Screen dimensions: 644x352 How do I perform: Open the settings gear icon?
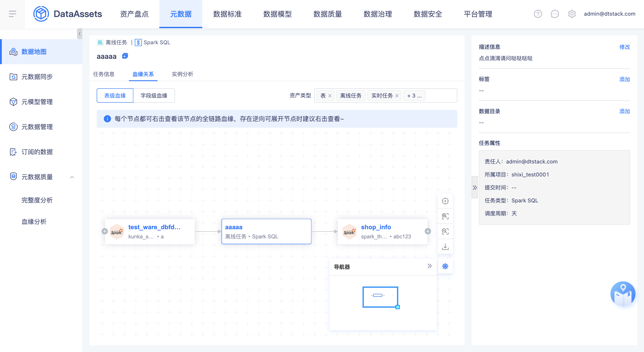(x=572, y=14)
